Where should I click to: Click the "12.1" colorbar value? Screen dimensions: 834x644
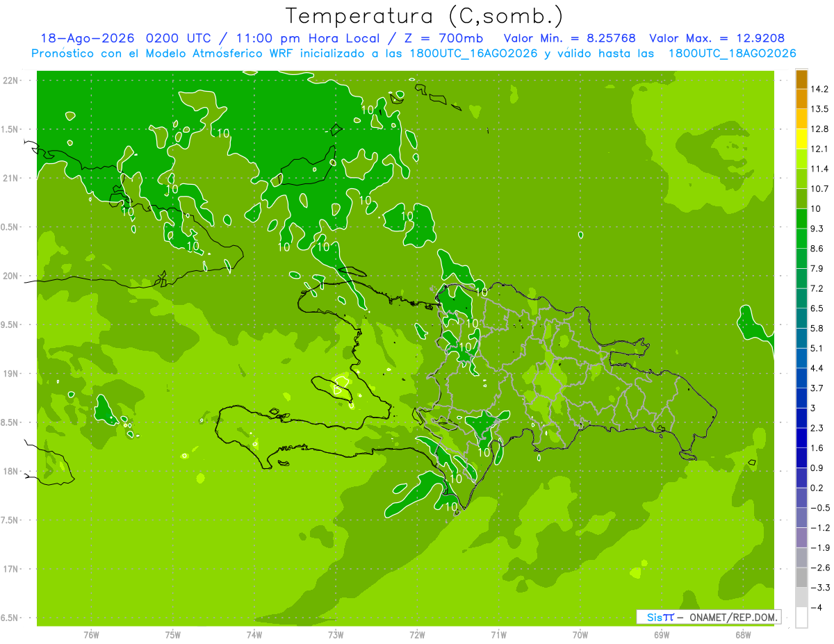point(819,149)
